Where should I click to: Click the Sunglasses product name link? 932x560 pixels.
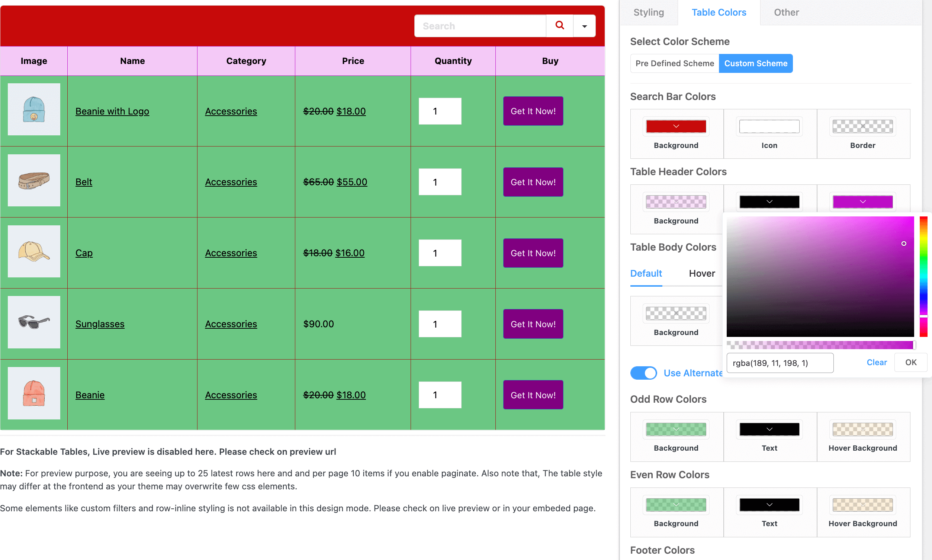click(100, 324)
